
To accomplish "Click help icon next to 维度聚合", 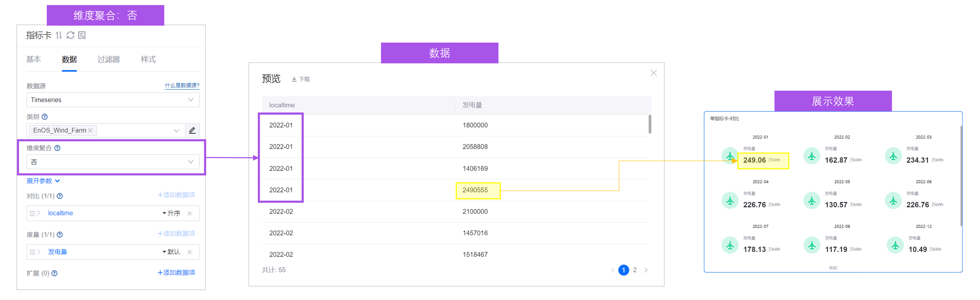I will click(x=57, y=148).
